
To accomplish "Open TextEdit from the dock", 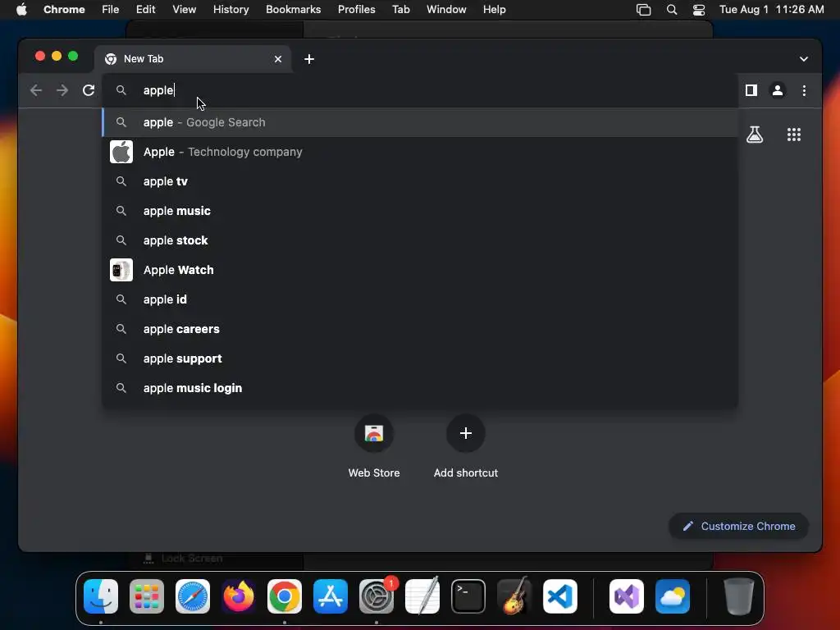I will pos(422,596).
